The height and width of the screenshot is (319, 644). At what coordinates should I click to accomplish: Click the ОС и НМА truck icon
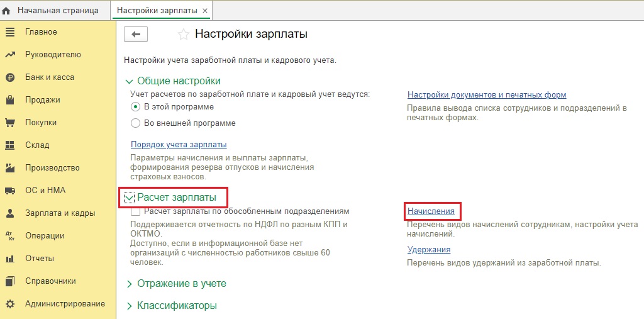(9, 191)
